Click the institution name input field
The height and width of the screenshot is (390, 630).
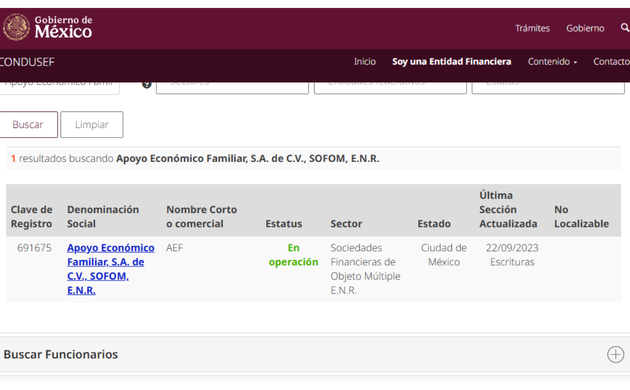point(59,87)
